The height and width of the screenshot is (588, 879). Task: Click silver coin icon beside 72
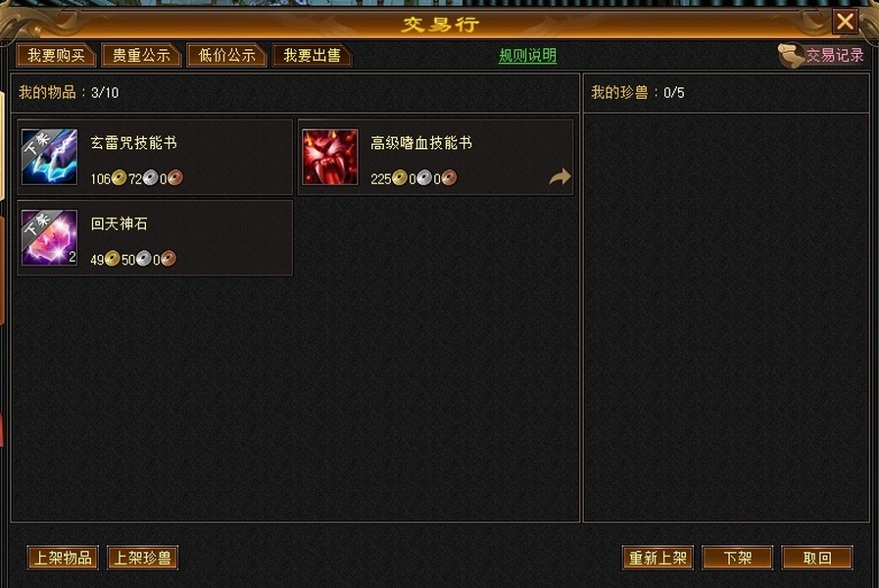tap(150, 178)
